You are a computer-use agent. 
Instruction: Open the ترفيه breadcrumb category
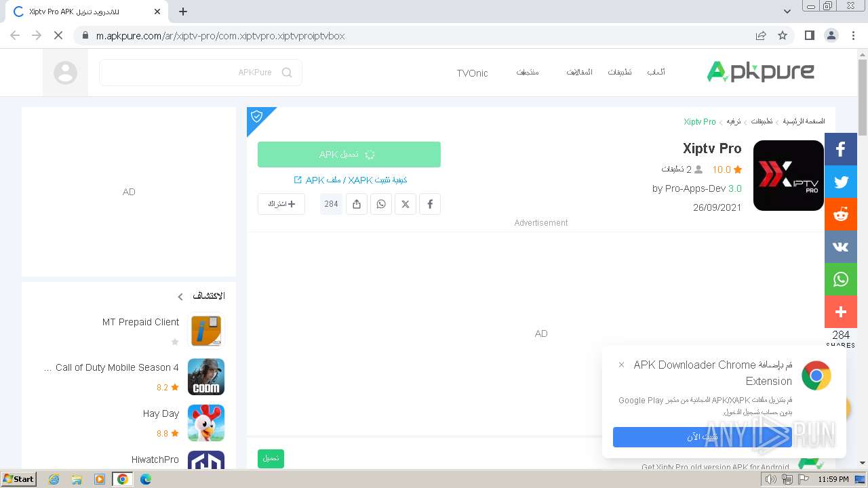coord(734,121)
